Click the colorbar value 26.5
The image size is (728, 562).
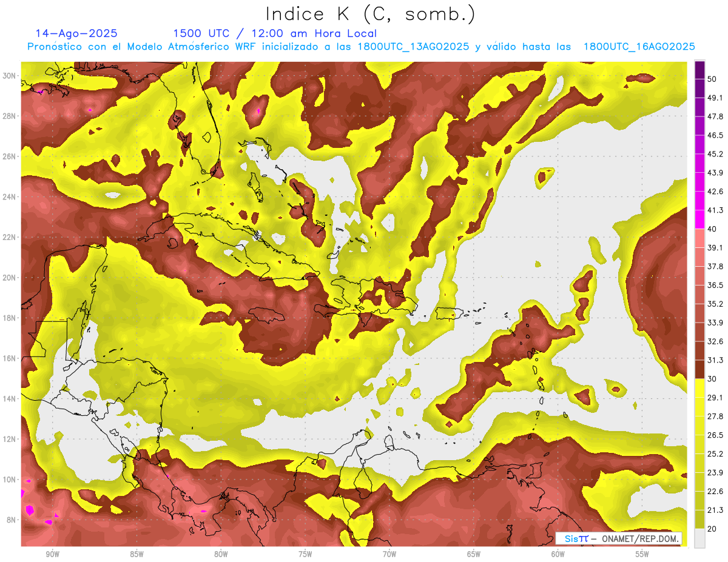(715, 435)
